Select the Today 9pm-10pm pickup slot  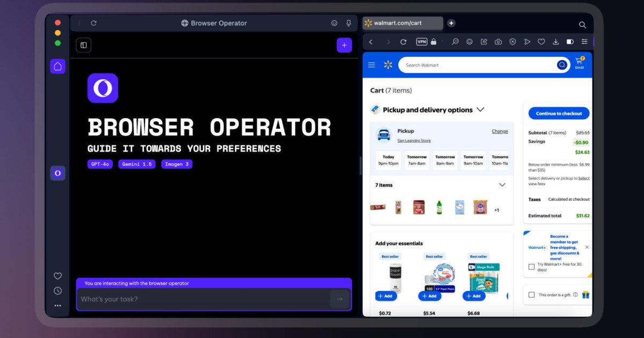point(389,160)
